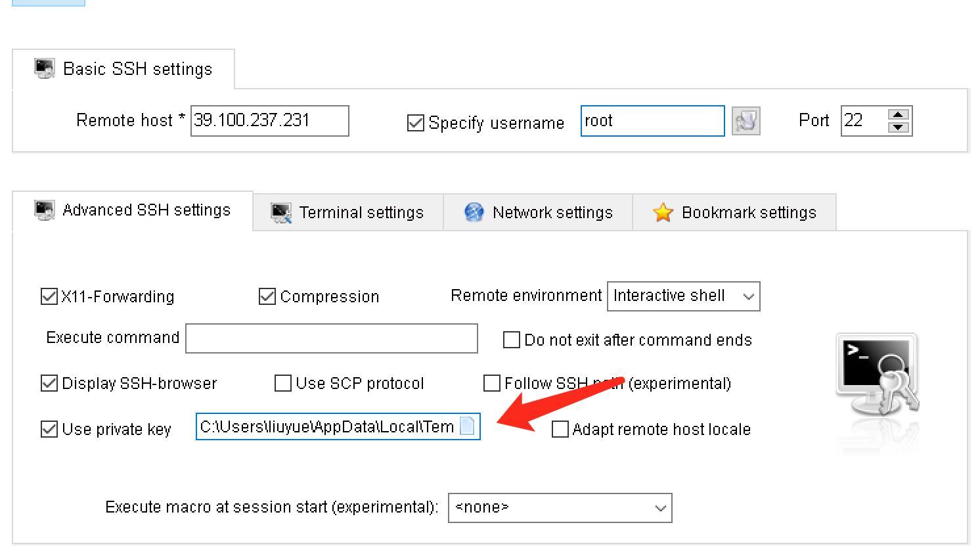Screen dimensions: 980x550
Task: Uncheck the Compression option
Action: click(x=267, y=296)
